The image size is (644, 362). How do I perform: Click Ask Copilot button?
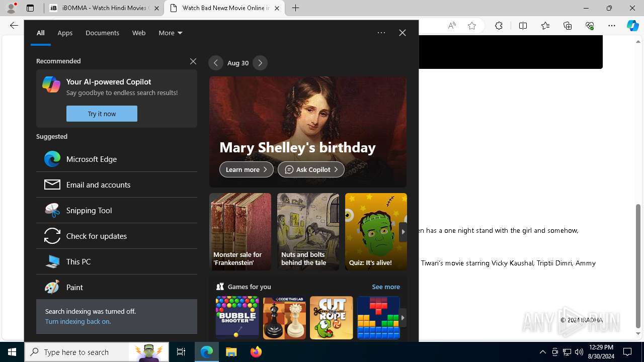(x=311, y=169)
